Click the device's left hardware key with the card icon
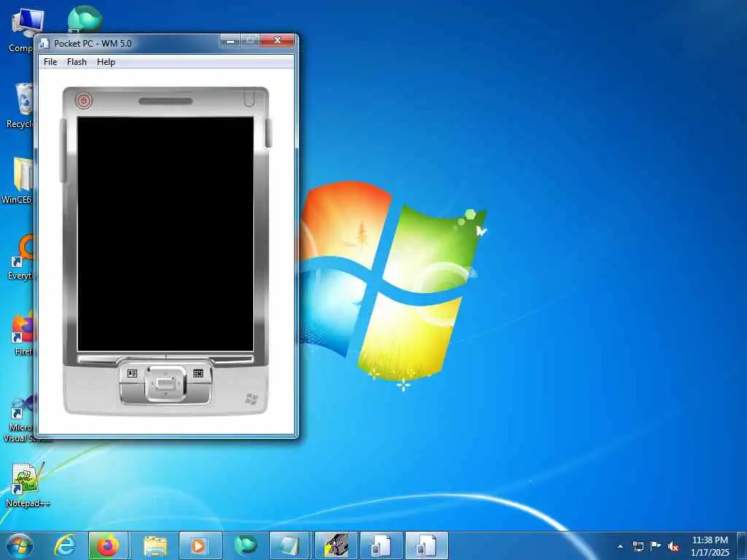Viewport: 747px width, 560px height. click(133, 373)
